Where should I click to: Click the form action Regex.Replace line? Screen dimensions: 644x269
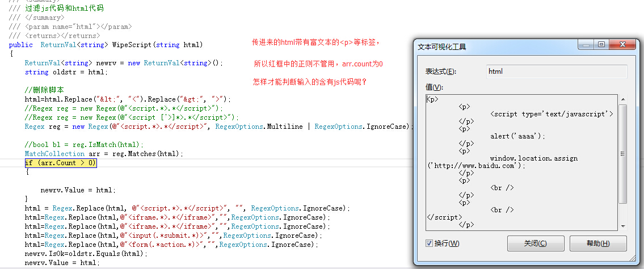click(x=172, y=245)
